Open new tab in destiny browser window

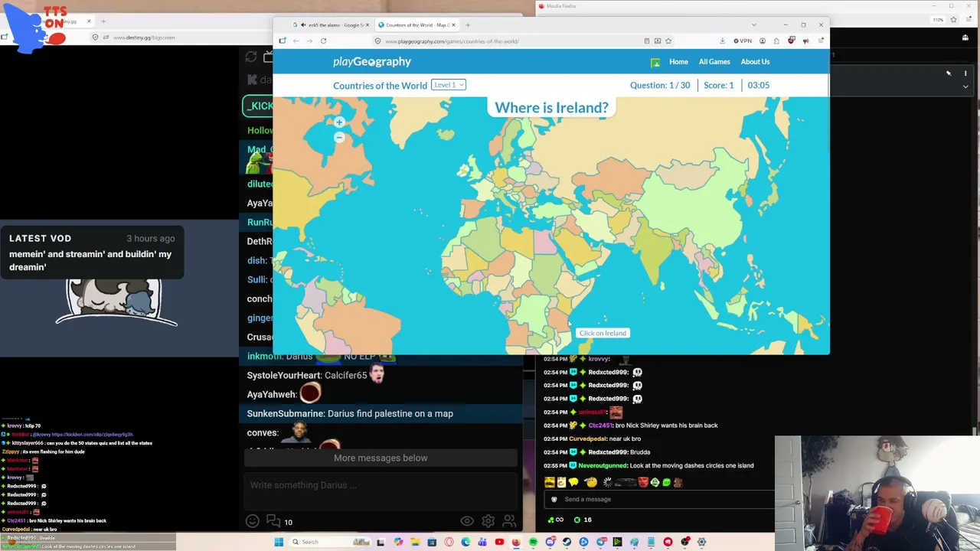point(104,21)
